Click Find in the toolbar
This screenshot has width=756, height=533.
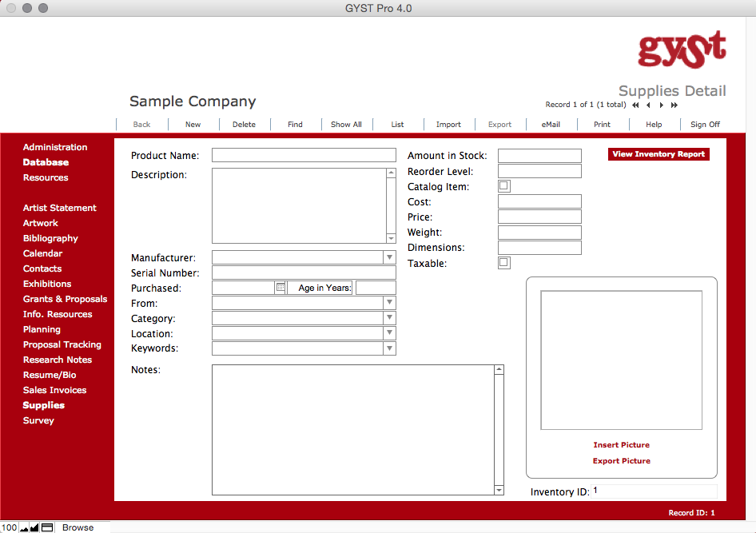click(295, 125)
